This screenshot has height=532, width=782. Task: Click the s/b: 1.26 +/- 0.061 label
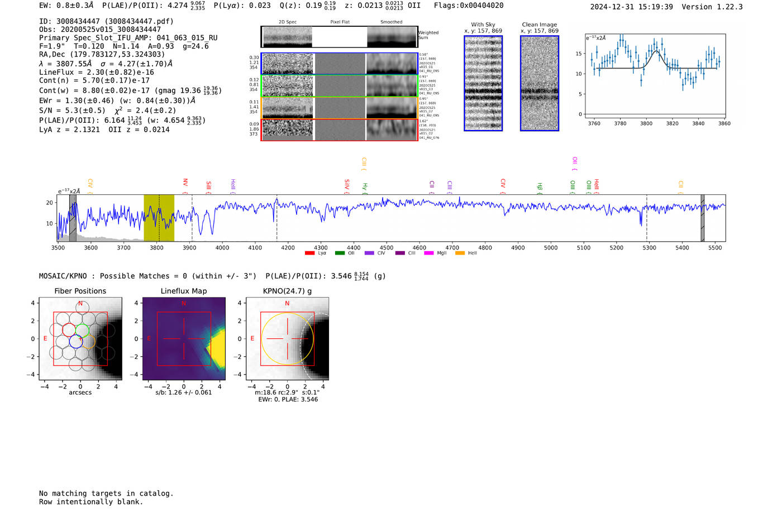[184, 392]
